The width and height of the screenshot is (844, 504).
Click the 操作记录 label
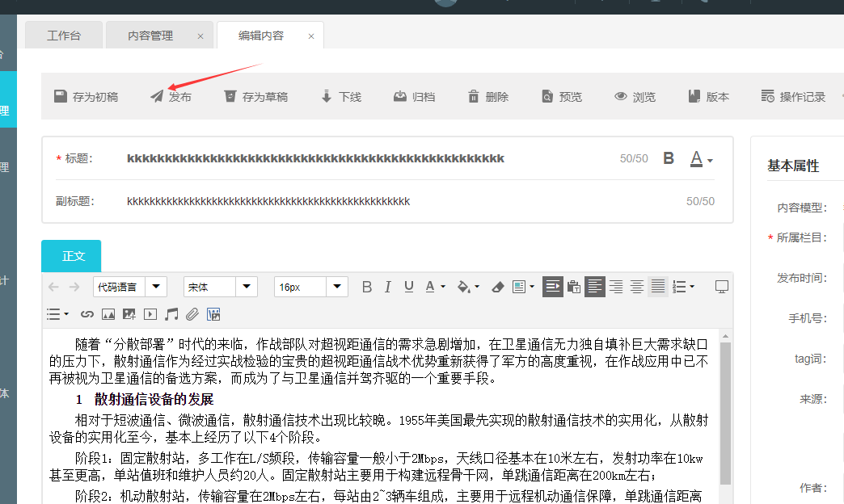(x=803, y=97)
